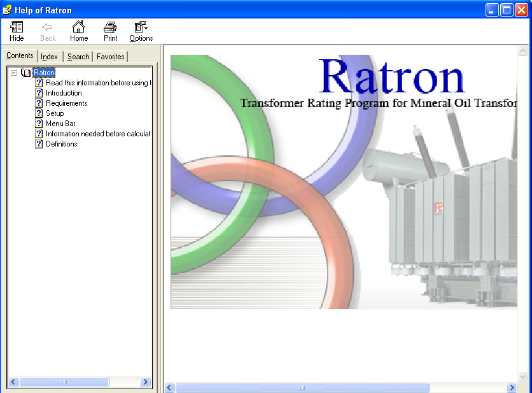Click question-mark icon beside 'Read this information'
532x393 pixels.
pyautogui.click(x=39, y=83)
